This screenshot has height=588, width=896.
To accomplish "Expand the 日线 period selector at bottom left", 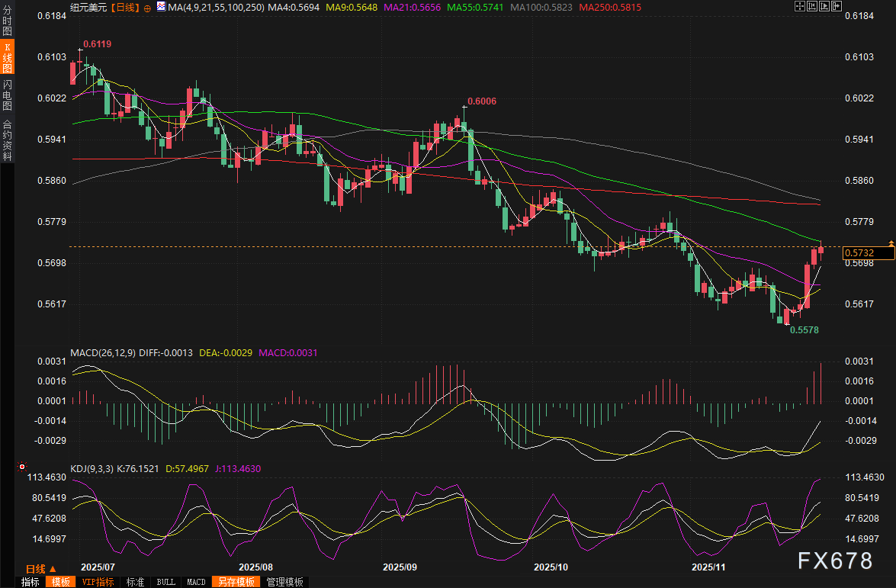I will pyautogui.click(x=40, y=569).
